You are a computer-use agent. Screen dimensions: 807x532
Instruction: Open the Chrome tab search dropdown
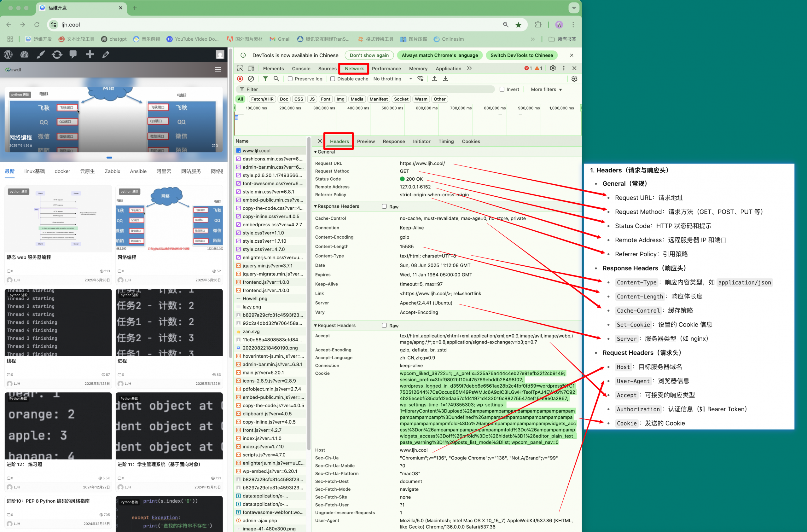[x=573, y=8]
